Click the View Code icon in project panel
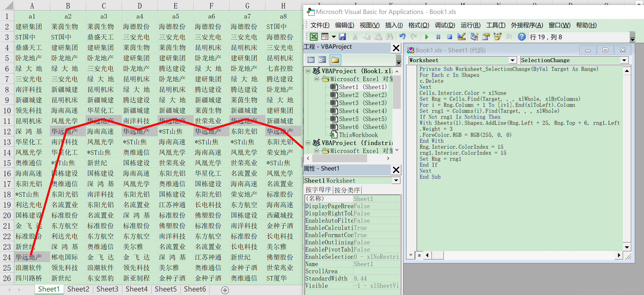644x295 pixels. (311, 60)
